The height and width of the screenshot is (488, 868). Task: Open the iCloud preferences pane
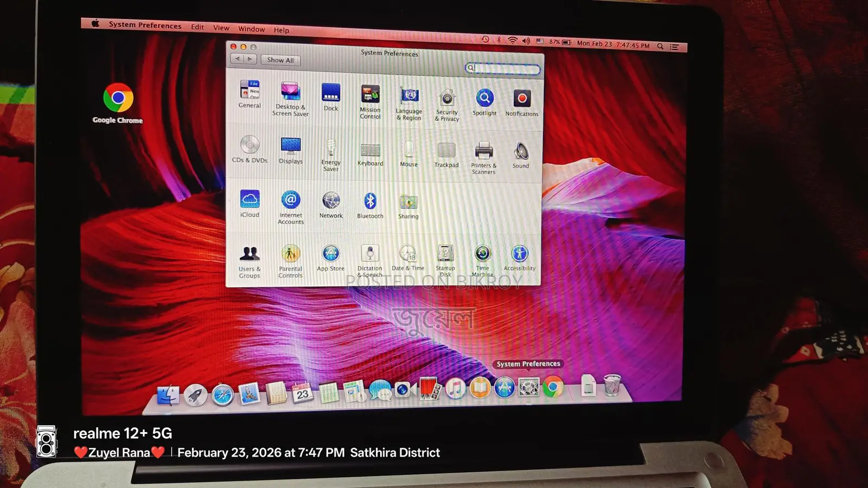[250, 204]
